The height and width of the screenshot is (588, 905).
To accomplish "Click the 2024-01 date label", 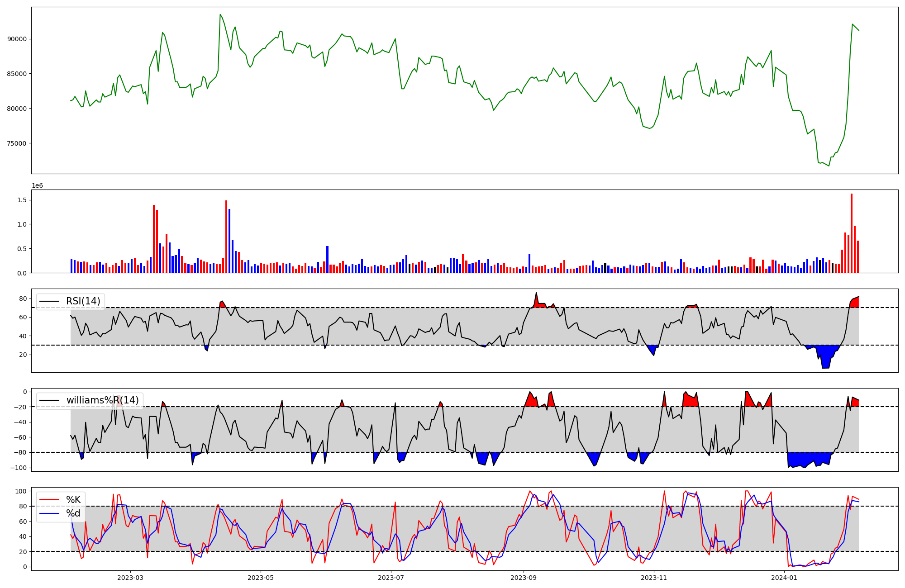I will click(784, 578).
